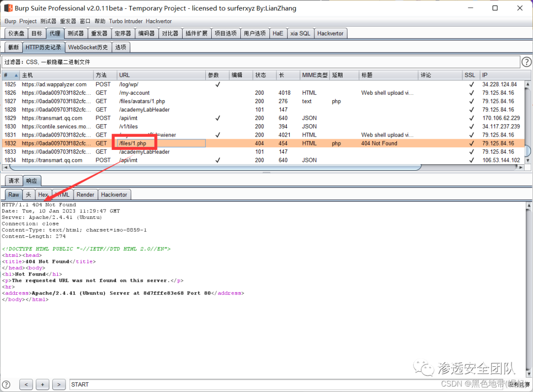Click the response pane vertical scrollbar
The height and width of the screenshot is (392, 533).
tap(529, 289)
